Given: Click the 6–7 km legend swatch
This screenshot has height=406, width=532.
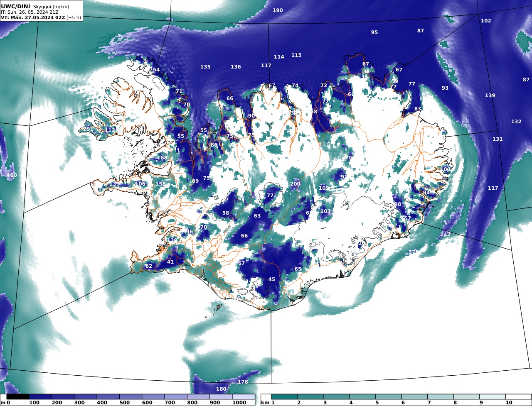Looking at the screenshot, I should click(414, 397).
